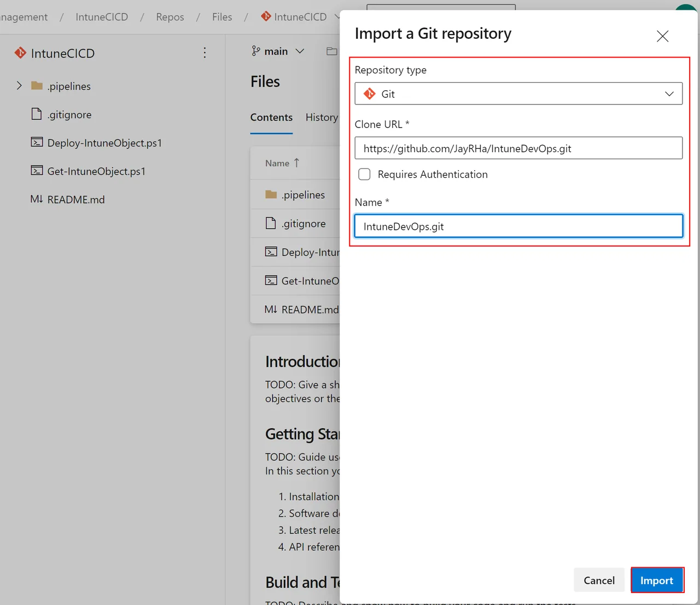
Task: Enable the Requires Authentication checkbox
Action: [x=364, y=174]
